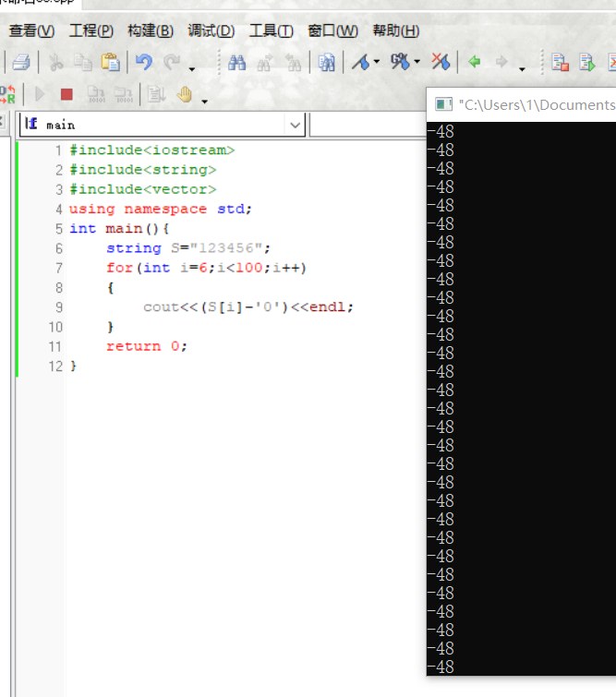
Task: Expand the pen tool dropdown arrow
Action: pos(377,61)
